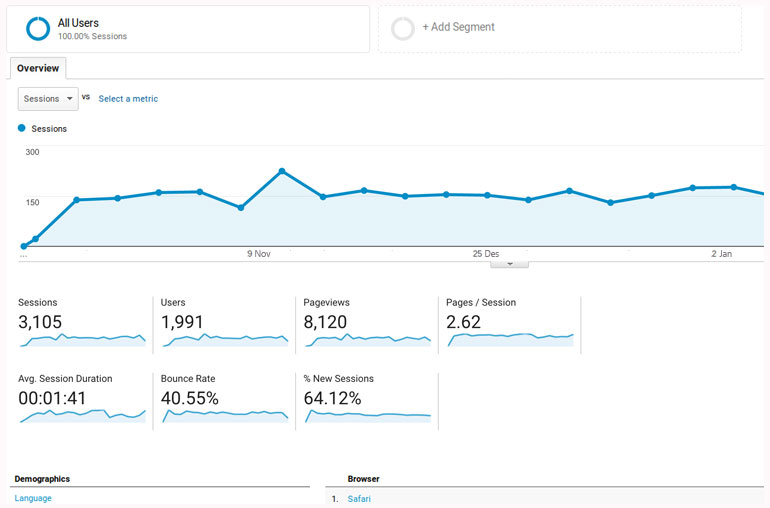The height and width of the screenshot is (508, 770).
Task: Click the Pages / Session 2.62 sparkline
Action: 510,340
